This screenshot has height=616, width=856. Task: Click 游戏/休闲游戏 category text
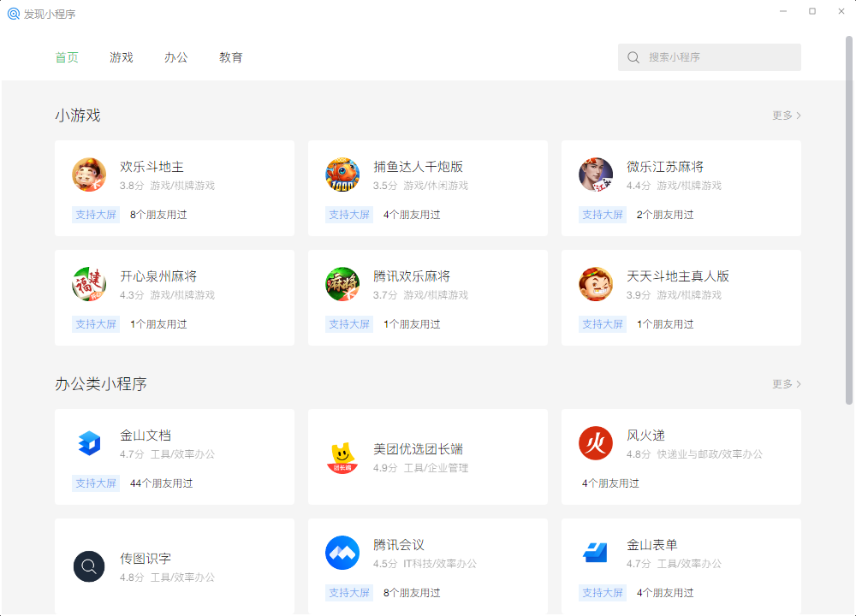[436, 186]
